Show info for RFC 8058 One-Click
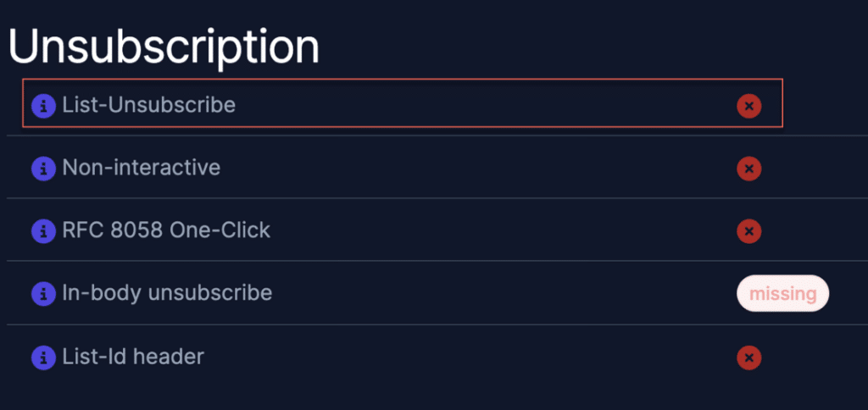Image resolution: width=868 pixels, height=410 pixels. click(x=43, y=230)
